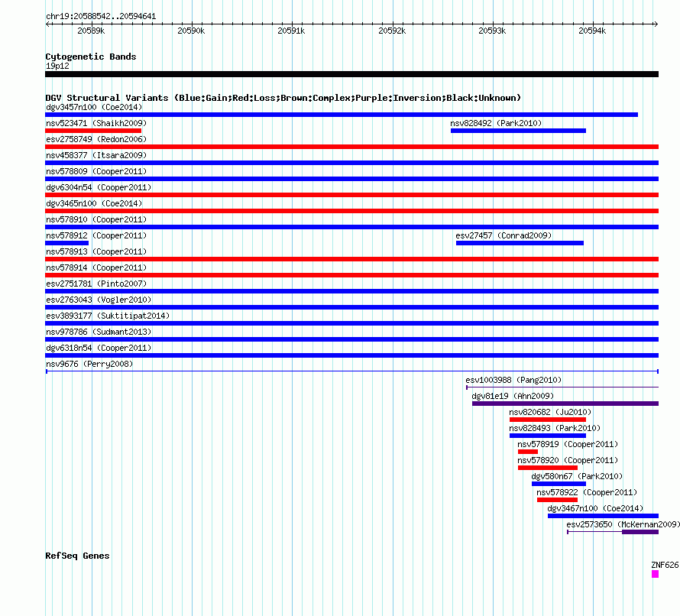Viewport: 680px width, 616px height.
Task: Click the nsv578910 (Cooper2011) label
Action: pos(96,219)
